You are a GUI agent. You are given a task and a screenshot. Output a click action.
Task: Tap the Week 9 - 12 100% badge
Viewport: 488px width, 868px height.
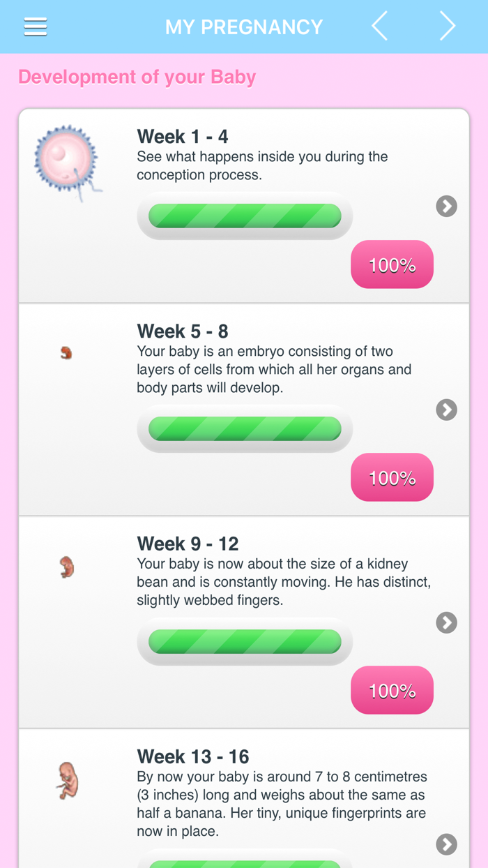click(x=392, y=690)
